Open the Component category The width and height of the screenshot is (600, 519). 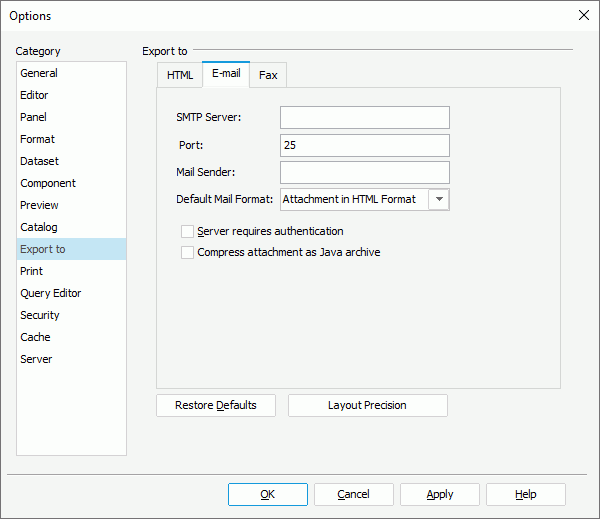(71, 183)
